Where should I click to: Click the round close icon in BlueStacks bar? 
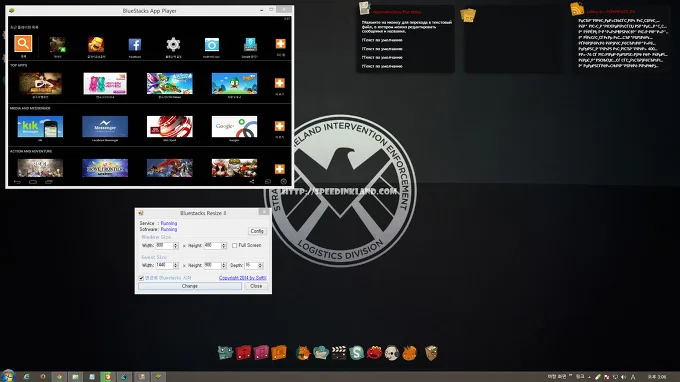coord(284,182)
